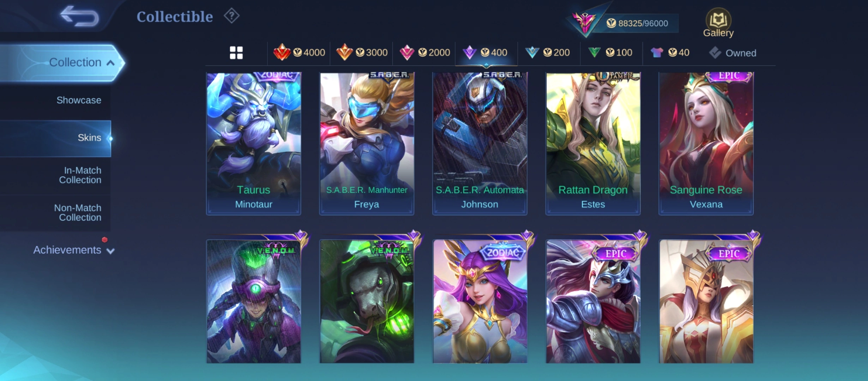
Task: Open the Collectible help question mark
Action: pyautogui.click(x=232, y=16)
